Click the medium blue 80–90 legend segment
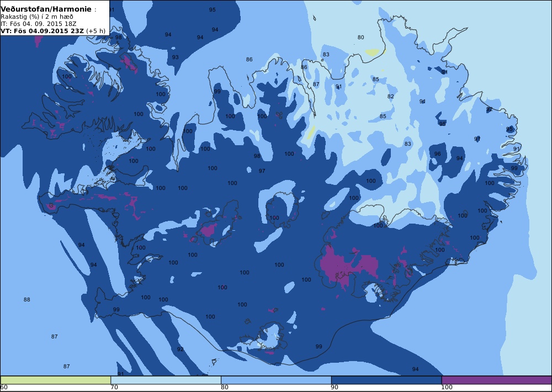This screenshot has height=392, width=552. click(x=276, y=380)
